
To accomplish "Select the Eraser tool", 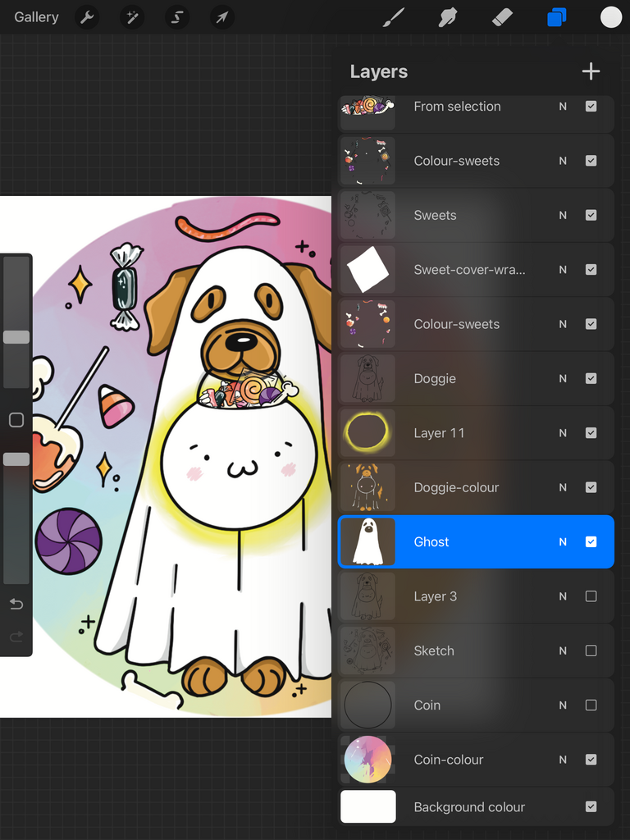I will click(x=502, y=17).
